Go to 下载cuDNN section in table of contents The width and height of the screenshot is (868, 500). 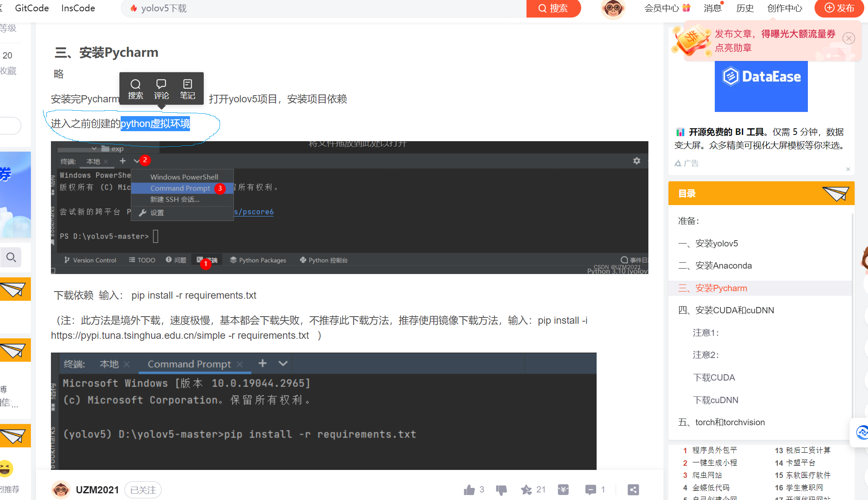[x=716, y=400]
